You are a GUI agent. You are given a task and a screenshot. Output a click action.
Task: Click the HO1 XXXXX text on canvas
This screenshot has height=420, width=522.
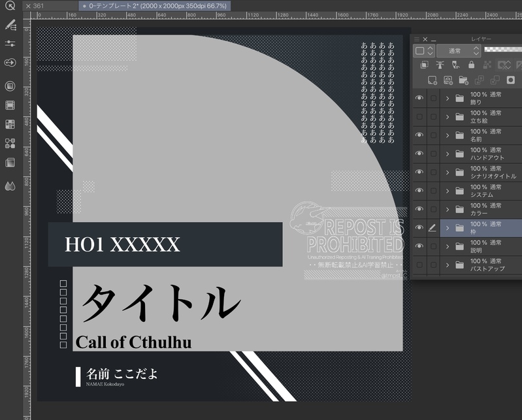coord(122,244)
